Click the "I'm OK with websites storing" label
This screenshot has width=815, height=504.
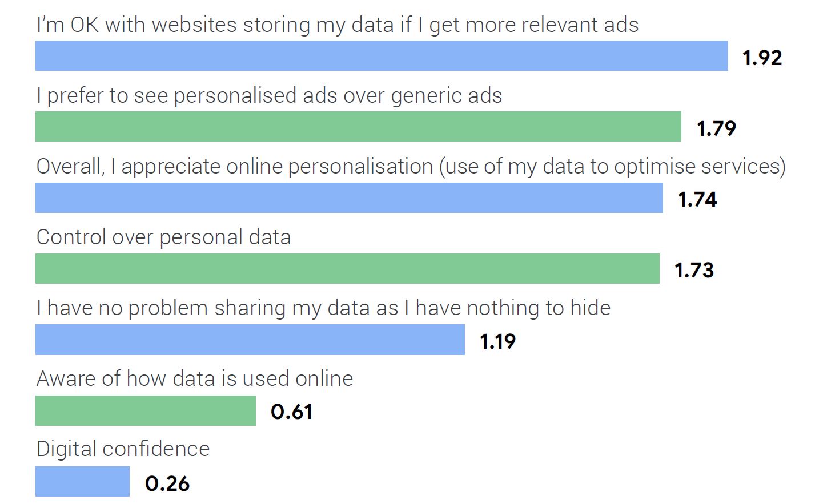337,25
